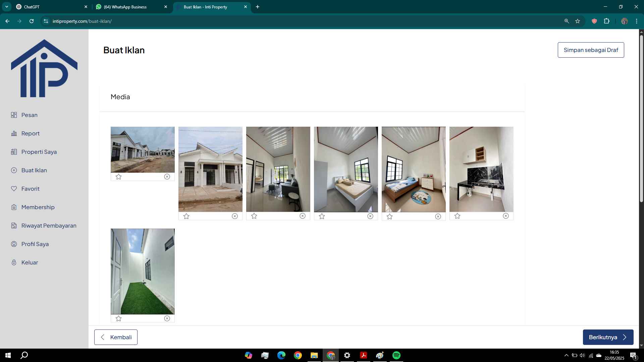Open File Explorer from taskbar
The width and height of the screenshot is (644, 362).
coord(314,355)
